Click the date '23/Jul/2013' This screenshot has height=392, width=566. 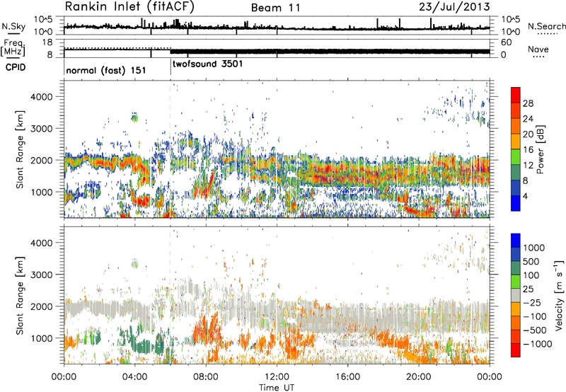coord(454,7)
